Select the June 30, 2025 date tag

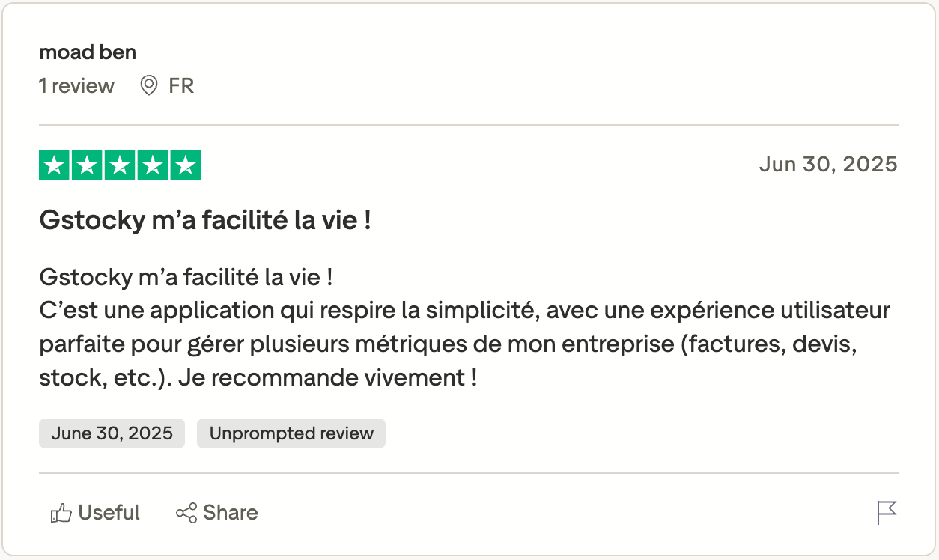tap(111, 433)
